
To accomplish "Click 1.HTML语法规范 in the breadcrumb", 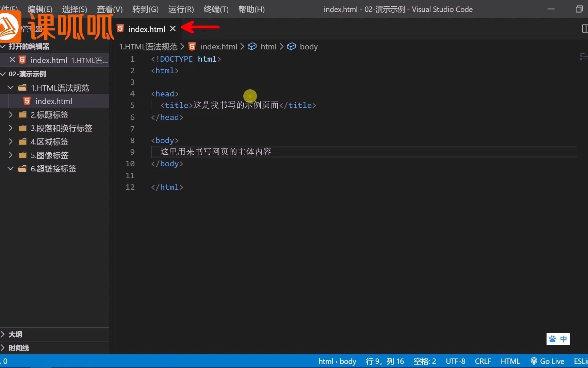I will [148, 47].
